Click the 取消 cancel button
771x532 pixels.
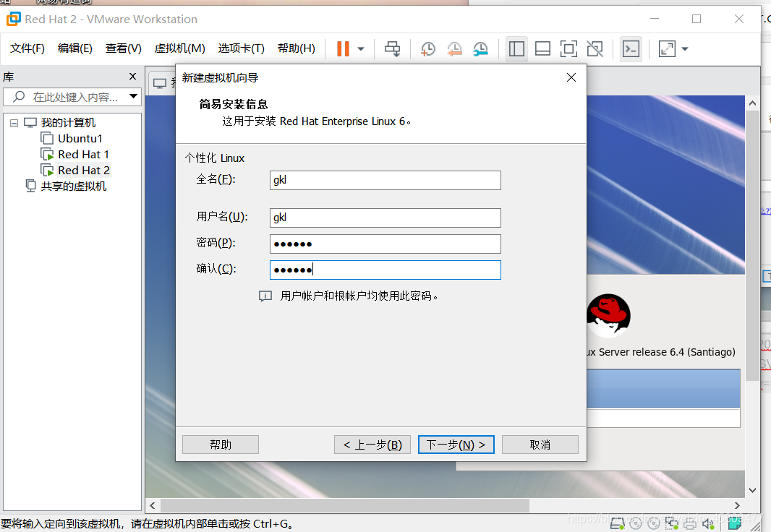click(x=540, y=445)
